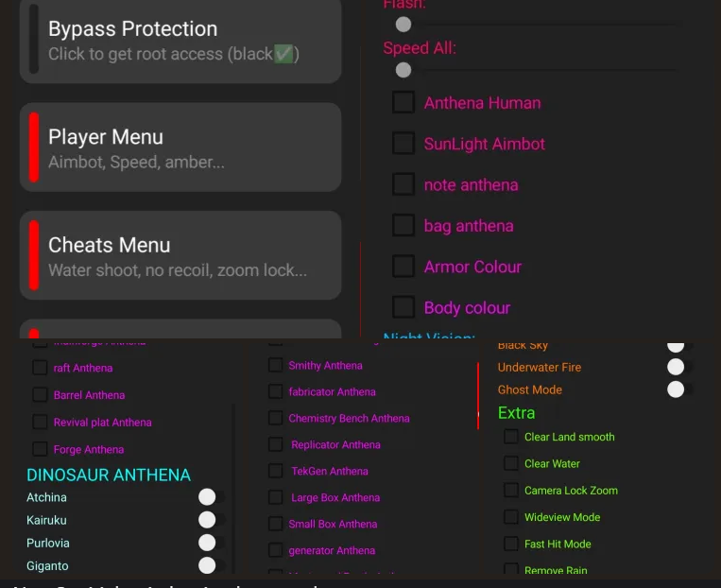Check the SunLight Aimbot box
This screenshot has height=588, width=721.
click(403, 143)
